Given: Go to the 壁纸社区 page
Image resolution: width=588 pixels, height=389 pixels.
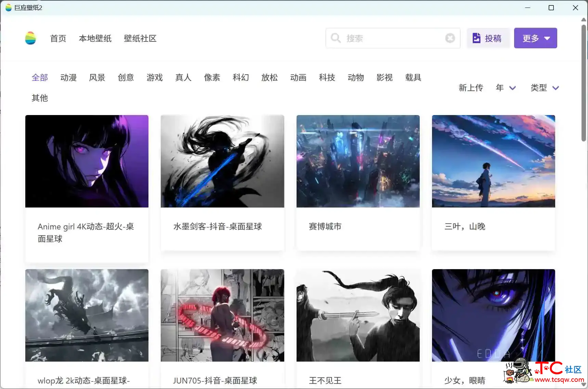Looking at the screenshot, I should click(140, 38).
